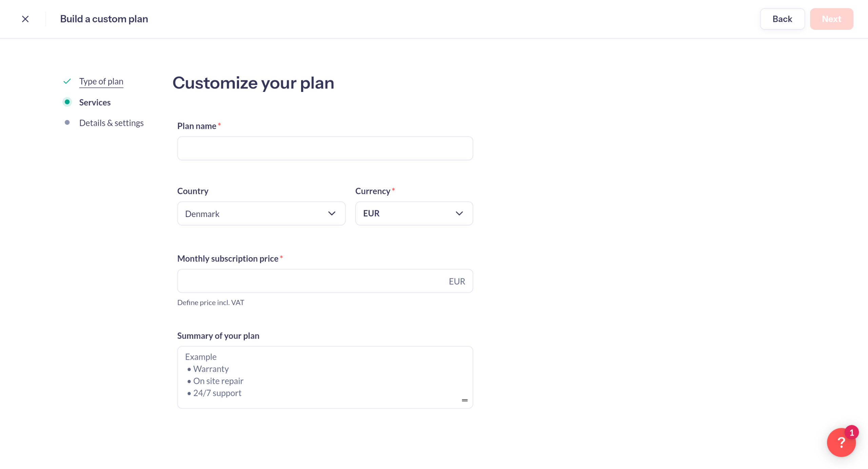The image size is (868, 469).
Task: Click the Back button
Action: point(782,19)
